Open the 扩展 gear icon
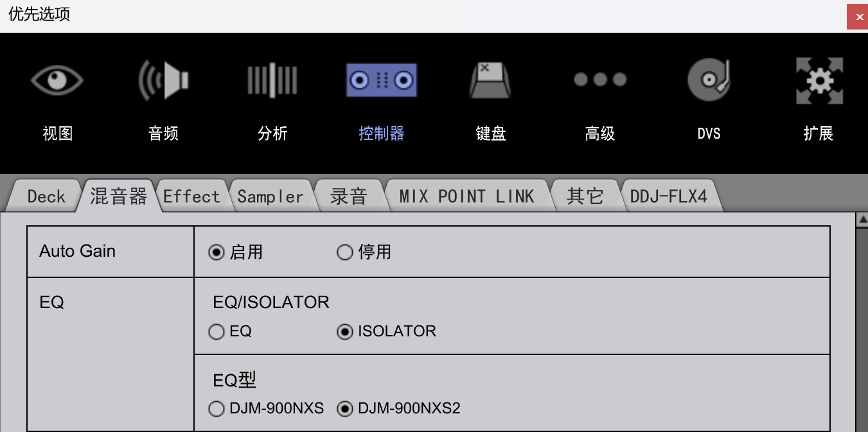This screenshot has width=868, height=432. point(819,81)
